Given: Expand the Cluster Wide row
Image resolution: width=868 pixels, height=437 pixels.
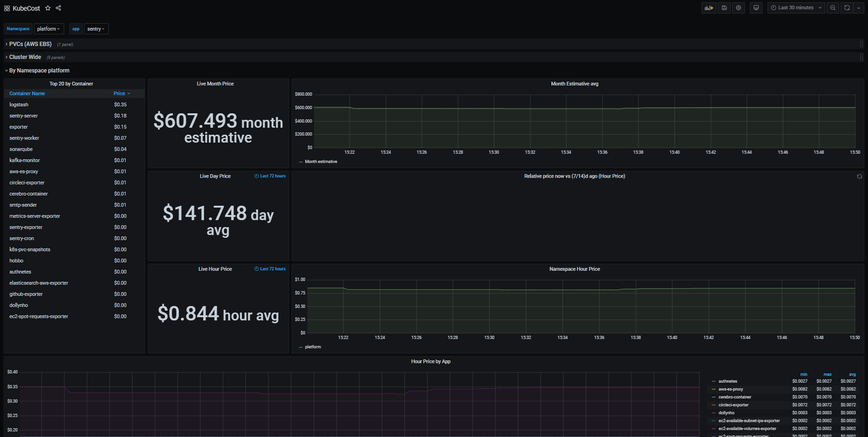Looking at the screenshot, I should pos(25,57).
